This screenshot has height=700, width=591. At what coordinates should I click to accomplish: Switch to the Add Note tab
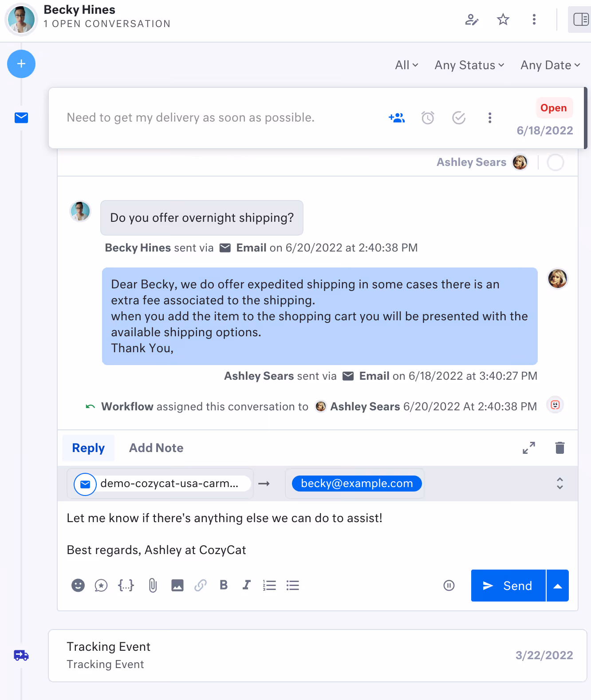156,448
